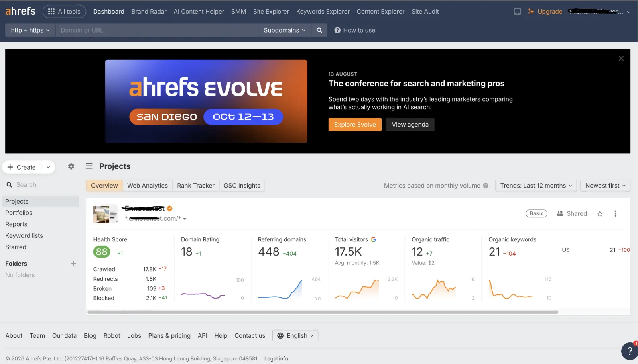Click the horizontal scrollbar under project card
Viewport: 638px width, 364px height.
(x=323, y=312)
